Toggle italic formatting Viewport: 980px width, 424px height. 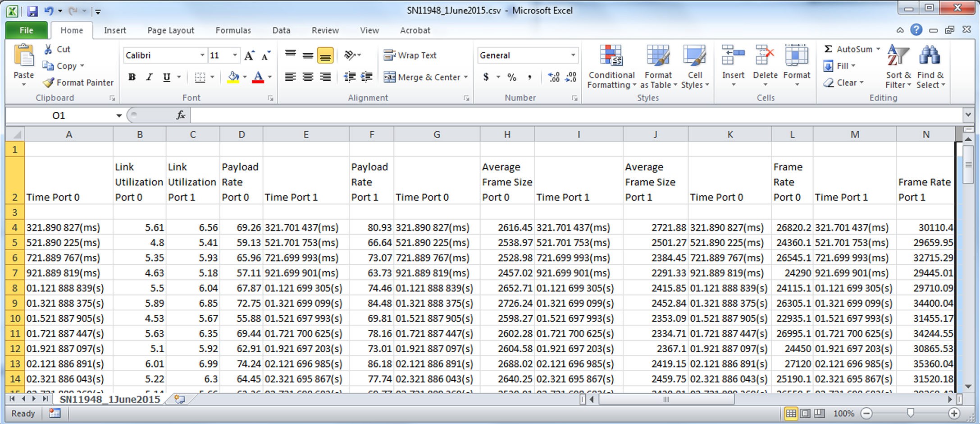pos(149,77)
